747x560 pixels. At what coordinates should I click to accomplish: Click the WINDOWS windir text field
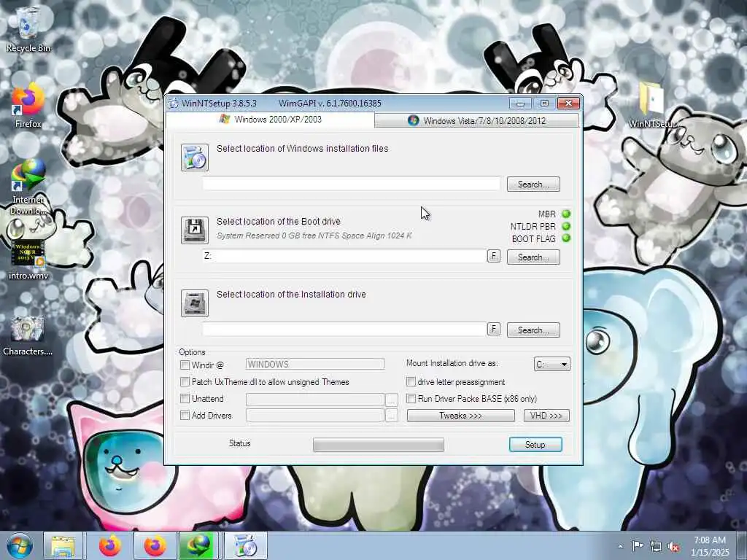click(x=315, y=365)
